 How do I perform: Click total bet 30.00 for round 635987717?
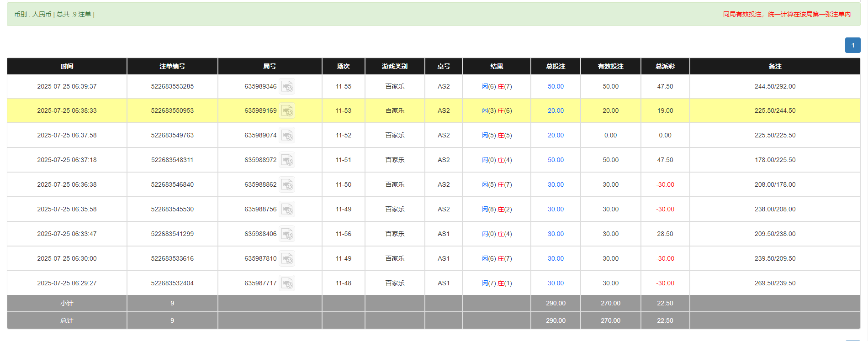coord(556,283)
